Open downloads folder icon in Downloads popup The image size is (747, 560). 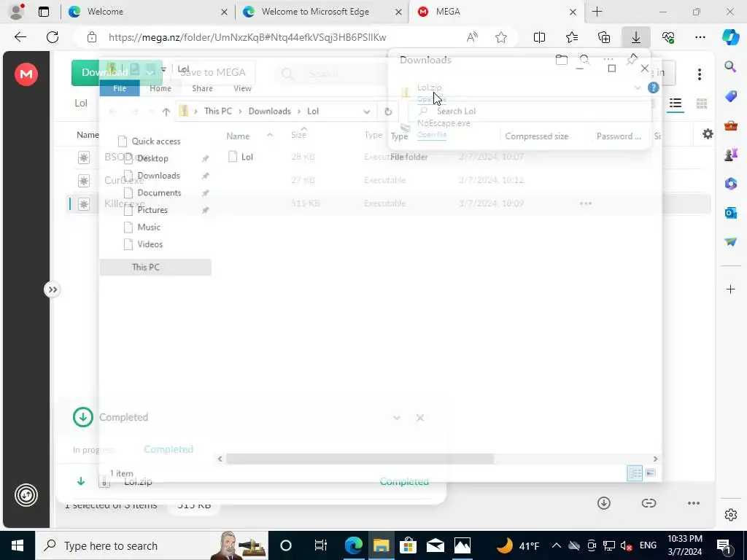[x=562, y=60]
